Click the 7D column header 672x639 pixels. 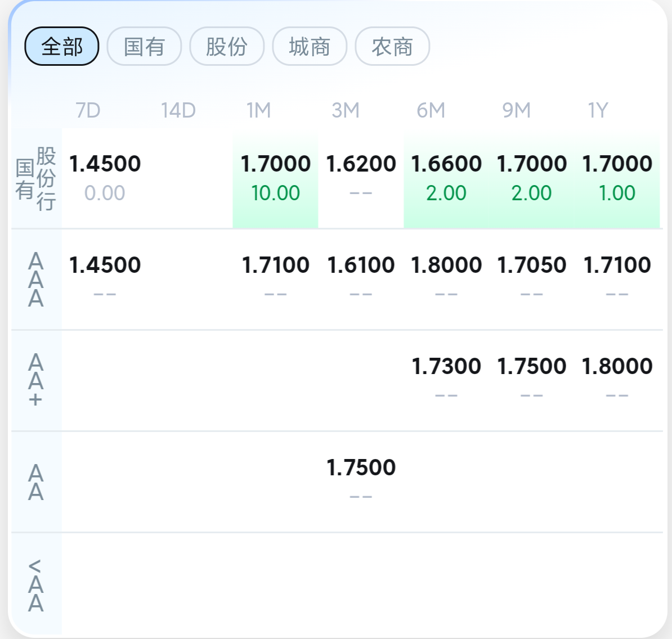tap(88, 110)
